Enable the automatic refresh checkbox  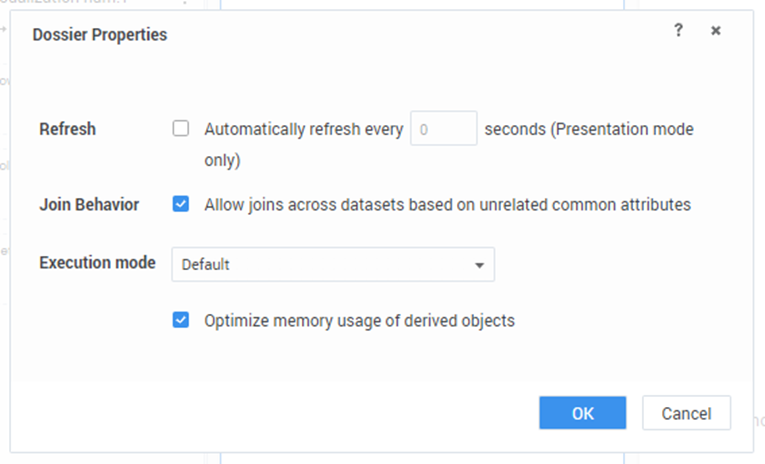(x=181, y=129)
